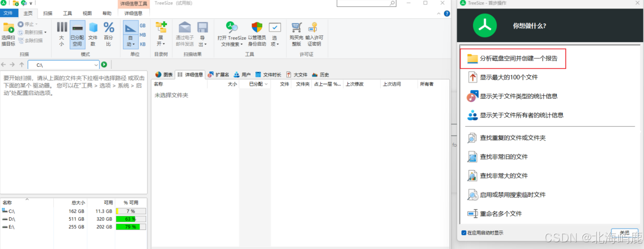Image resolution: width=644 pixels, height=249 pixels.
Task: Sort by the Allocated (已分配) column header
Action: pyautogui.click(x=255, y=84)
